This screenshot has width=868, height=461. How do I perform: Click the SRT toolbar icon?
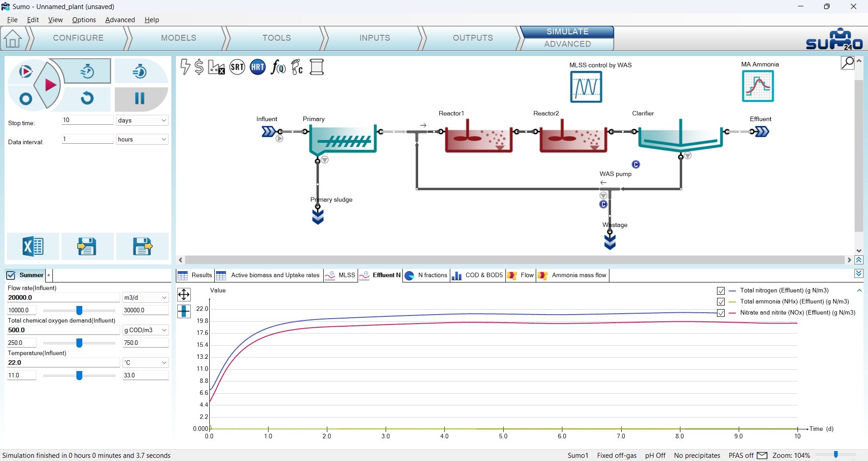click(x=237, y=67)
